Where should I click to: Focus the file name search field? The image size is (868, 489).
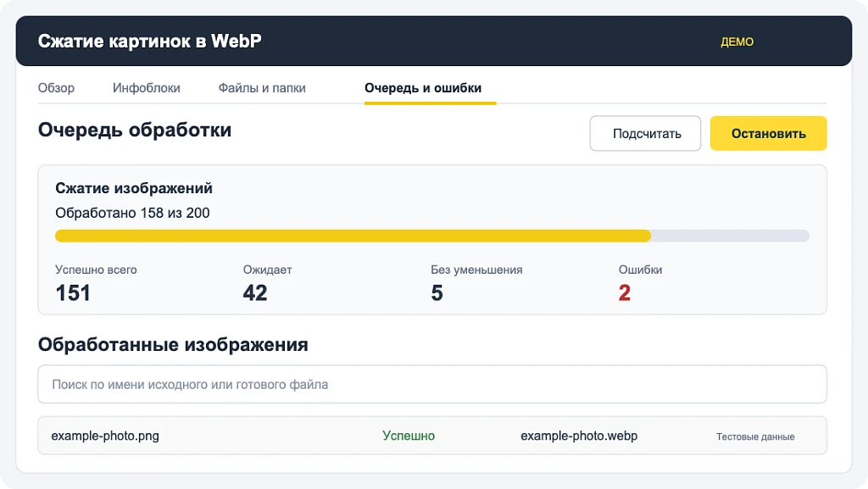(x=432, y=384)
